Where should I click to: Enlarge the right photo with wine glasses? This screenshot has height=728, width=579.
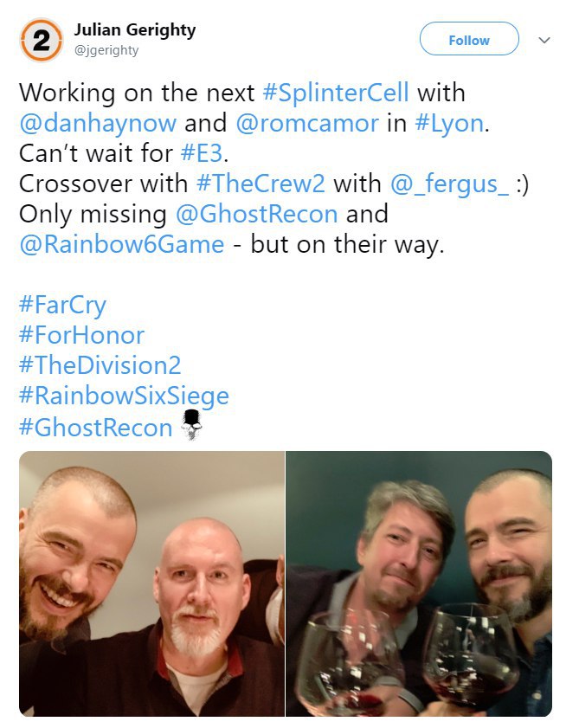(x=419, y=583)
